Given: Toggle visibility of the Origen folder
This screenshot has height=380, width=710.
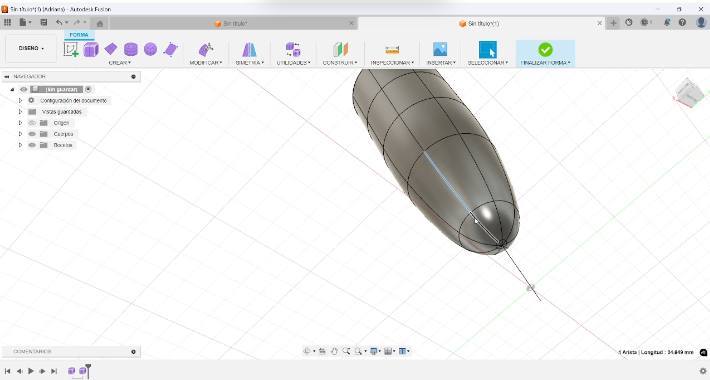Looking at the screenshot, I should tap(32, 123).
